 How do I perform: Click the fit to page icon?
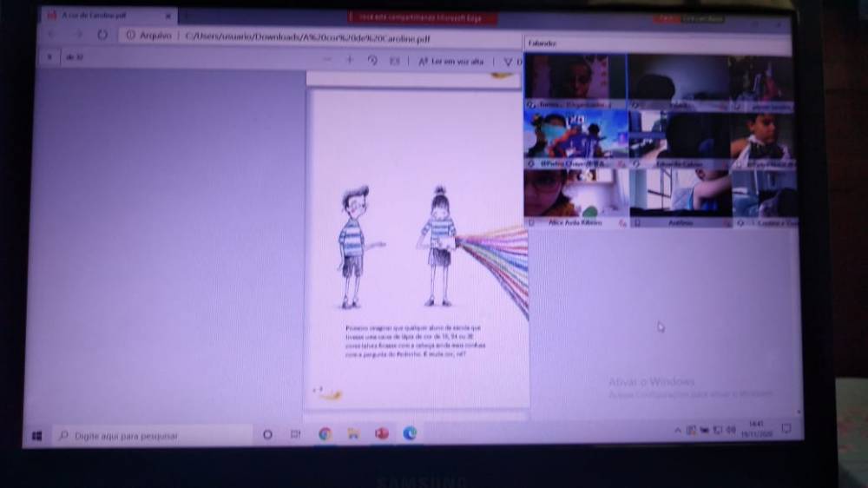[395, 61]
